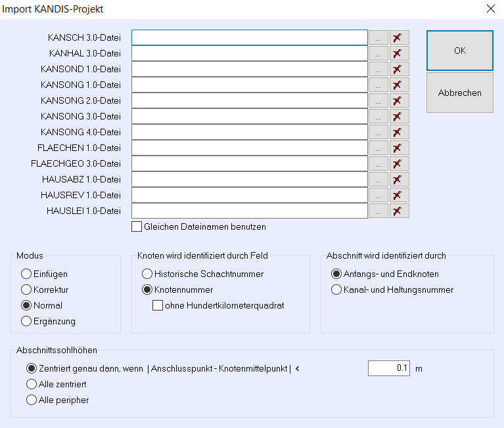The height and width of the screenshot is (428, 504).
Task: Remove FLAECHEN 1.0-Datei file via red X
Action: click(399, 148)
